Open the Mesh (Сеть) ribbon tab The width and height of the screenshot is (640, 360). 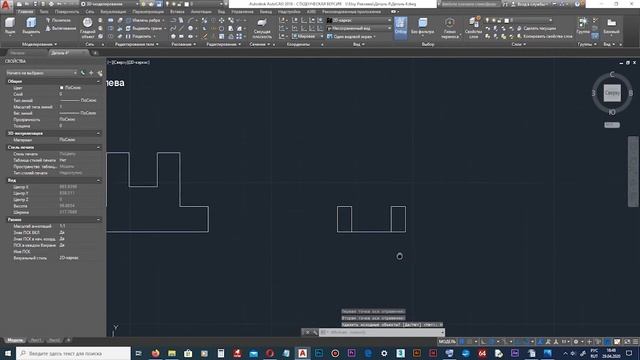90,12
